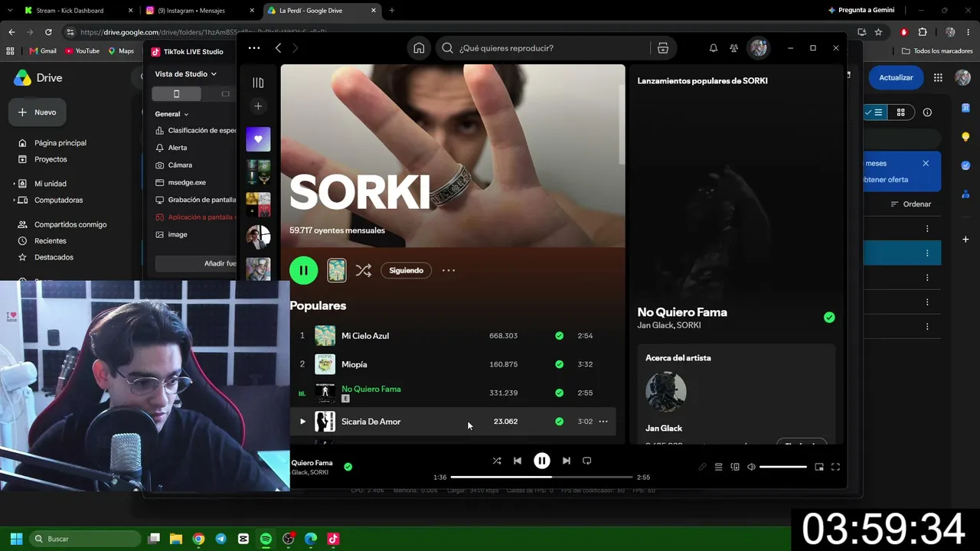Open Chrome extensions menu
This screenshot has width=980, height=551.
tap(922, 32)
